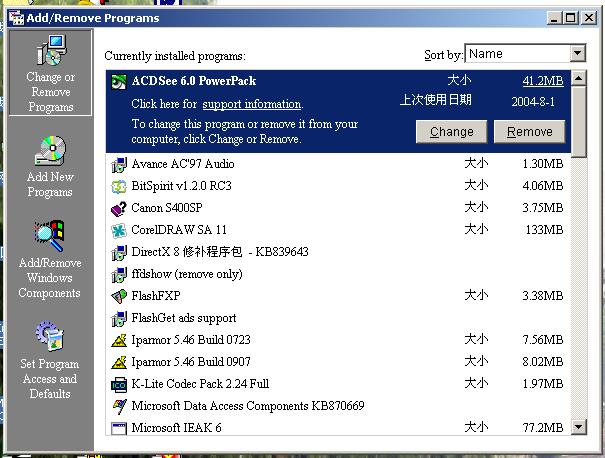The image size is (605, 458).
Task: Click the 77.2MB size value
Action: click(x=543, y=428)
